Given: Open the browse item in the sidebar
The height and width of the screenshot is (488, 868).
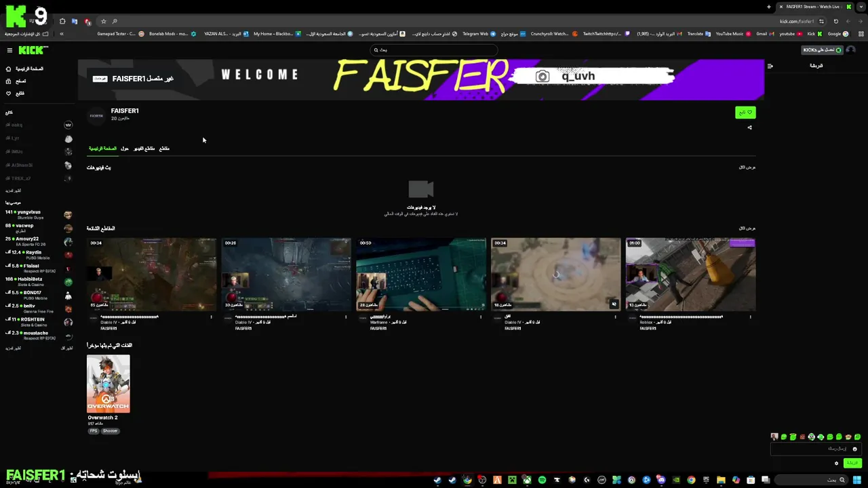Looking at the screenshot, I should (x=16, y=81).
